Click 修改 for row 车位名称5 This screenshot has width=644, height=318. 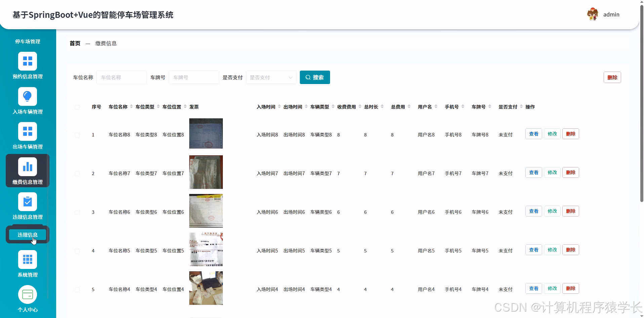[x=552, y=250]
